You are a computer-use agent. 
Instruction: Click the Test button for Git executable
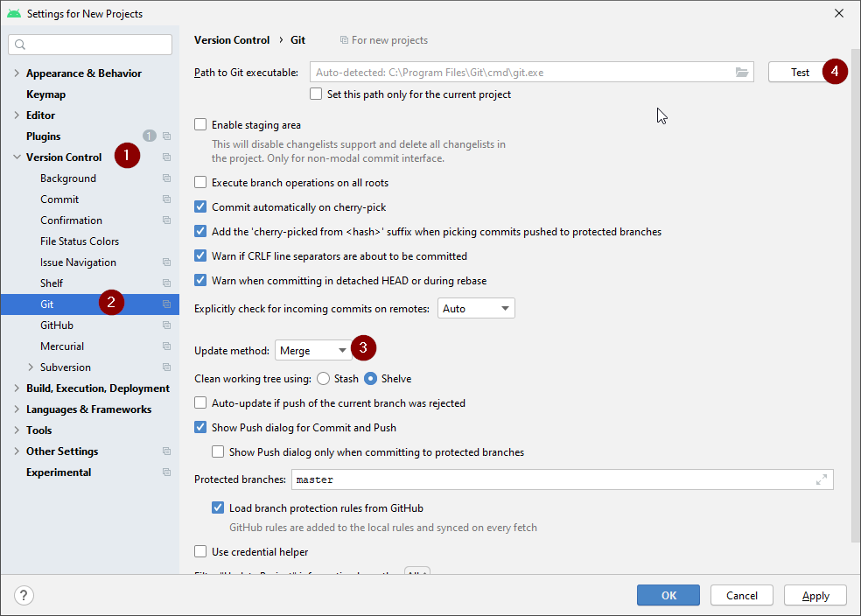coord(800,72)
